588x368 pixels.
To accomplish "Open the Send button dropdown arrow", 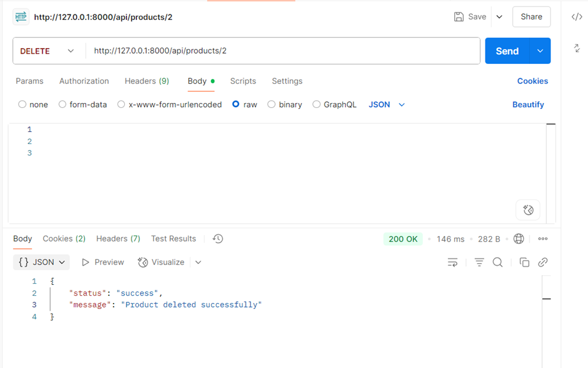I will (540, 51).
